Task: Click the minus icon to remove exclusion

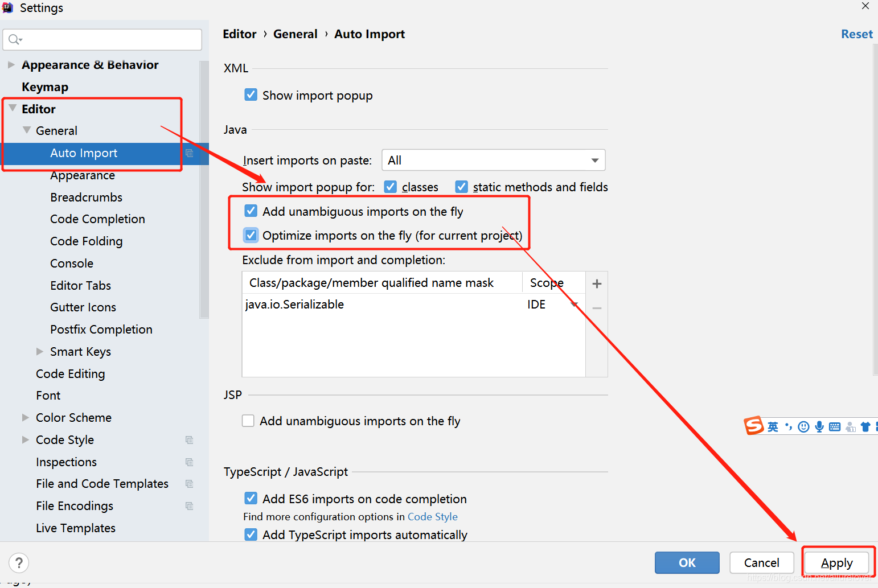Action: click(x=597, y=308)
